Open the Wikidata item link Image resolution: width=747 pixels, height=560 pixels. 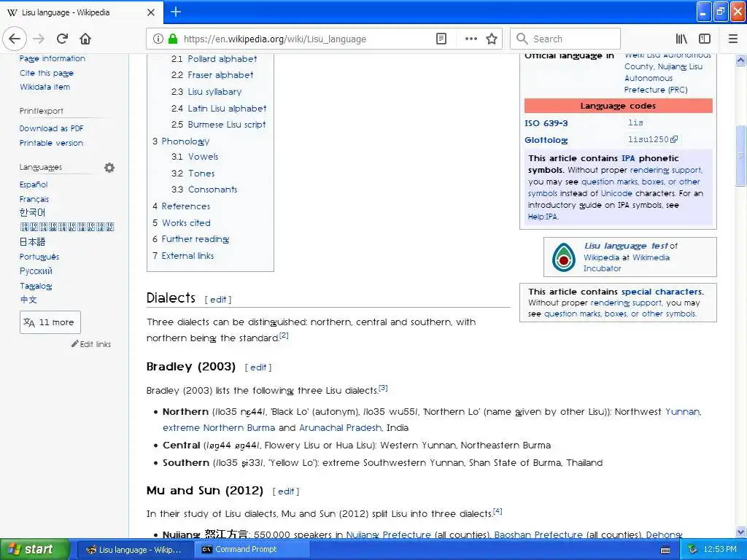(44, 87)
